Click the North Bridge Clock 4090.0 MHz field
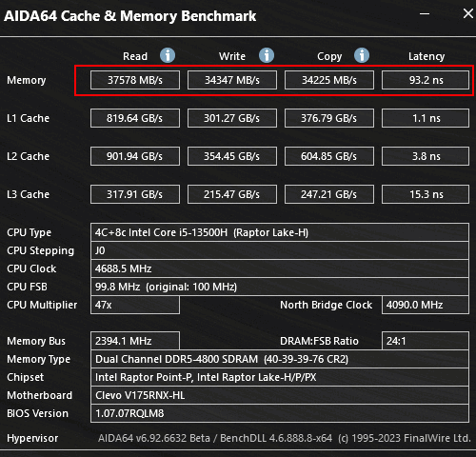 (x=426, y=305)
